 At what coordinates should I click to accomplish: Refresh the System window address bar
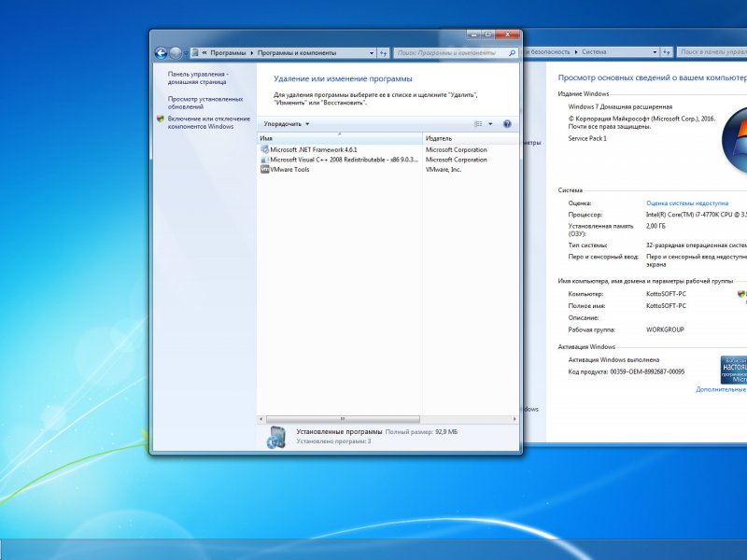tap(667, 52)
